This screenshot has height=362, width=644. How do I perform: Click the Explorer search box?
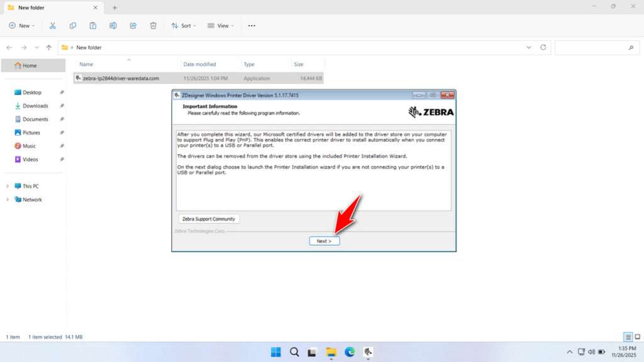[596, 47]
